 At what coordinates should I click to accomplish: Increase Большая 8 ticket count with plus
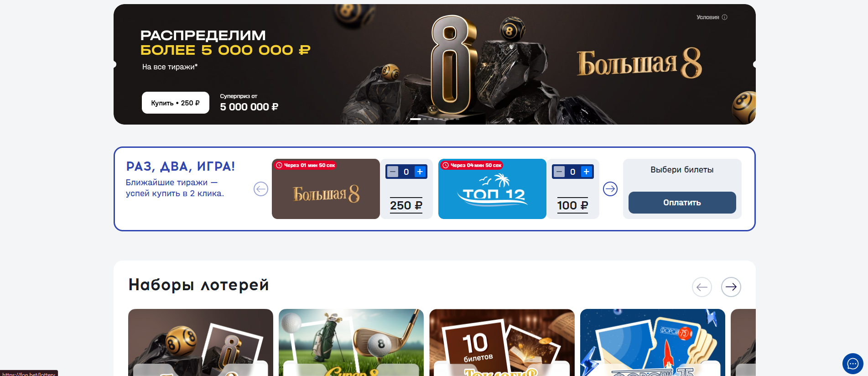pyautogui.click(x=420, y=172)
